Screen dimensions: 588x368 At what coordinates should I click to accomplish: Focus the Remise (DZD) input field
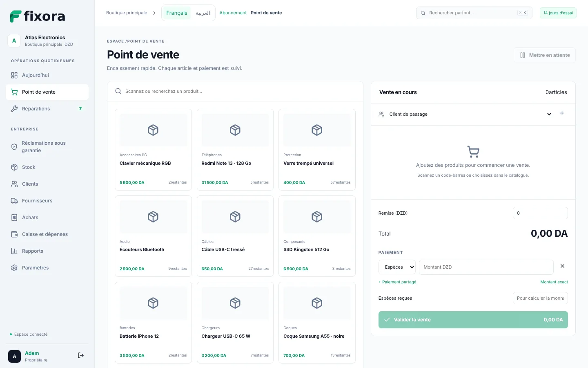(540, 213)
